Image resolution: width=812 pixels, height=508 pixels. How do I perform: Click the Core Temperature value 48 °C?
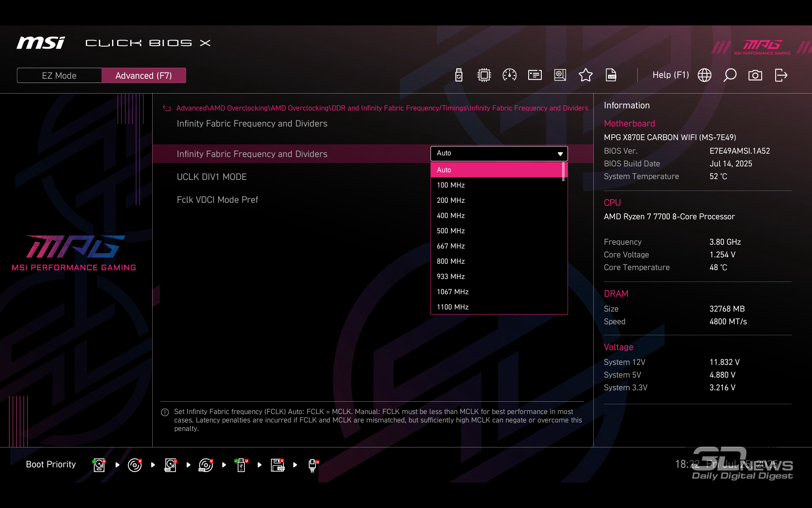[x=718, y=268]
